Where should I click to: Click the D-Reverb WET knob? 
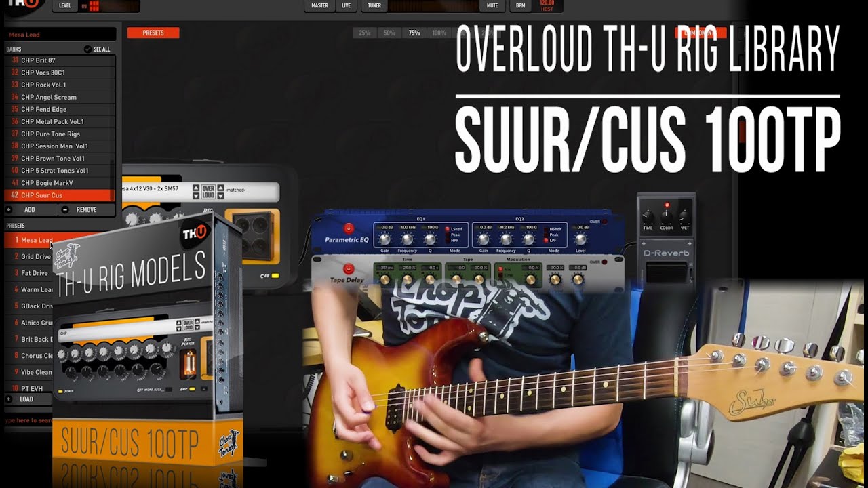click(x=684, y=217)
